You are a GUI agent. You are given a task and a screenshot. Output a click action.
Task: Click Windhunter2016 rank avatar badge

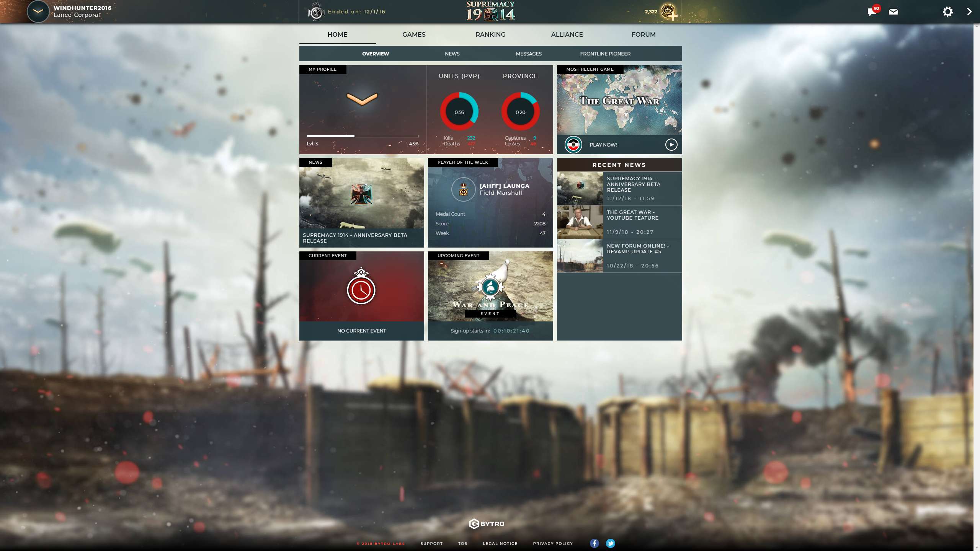pyautogui.click(x=38, y=11)
